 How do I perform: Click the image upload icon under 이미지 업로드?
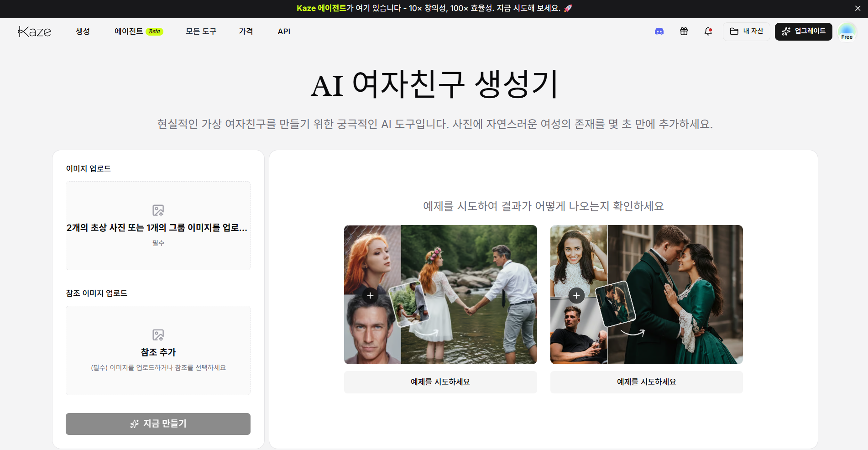[x=158, y=210]
